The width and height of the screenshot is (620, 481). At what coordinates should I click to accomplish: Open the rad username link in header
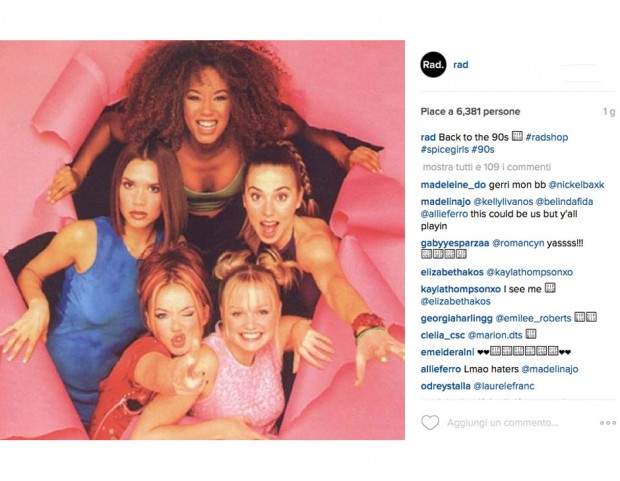(x=461, y=64)
